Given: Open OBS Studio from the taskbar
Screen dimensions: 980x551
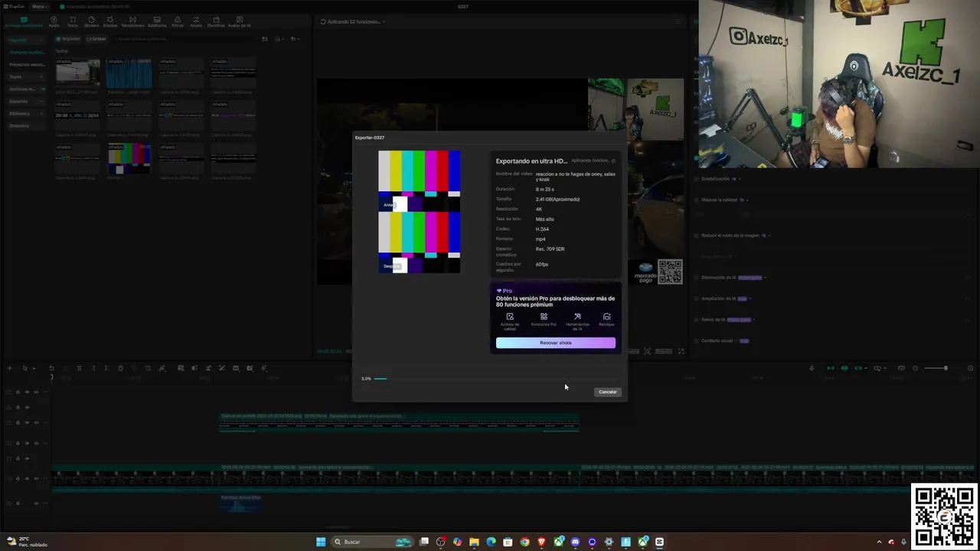Looking at the screenshot, I should (440, 542).
